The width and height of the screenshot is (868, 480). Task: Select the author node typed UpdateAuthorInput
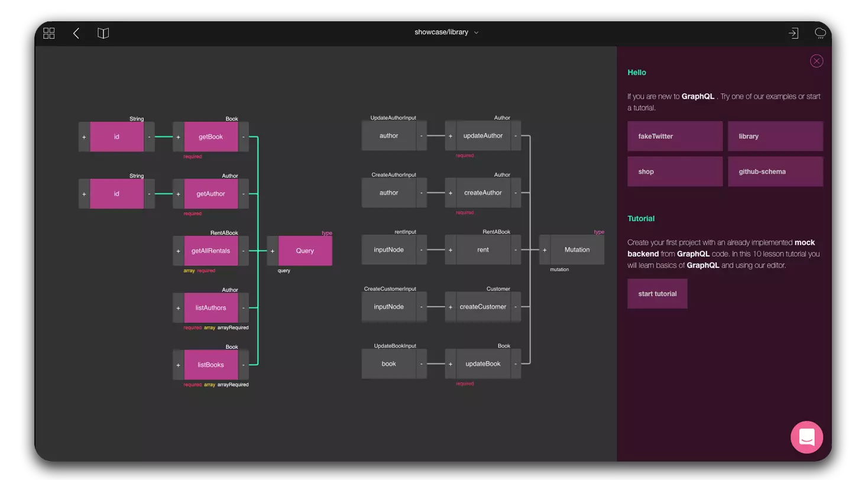(x=388, y=135)
